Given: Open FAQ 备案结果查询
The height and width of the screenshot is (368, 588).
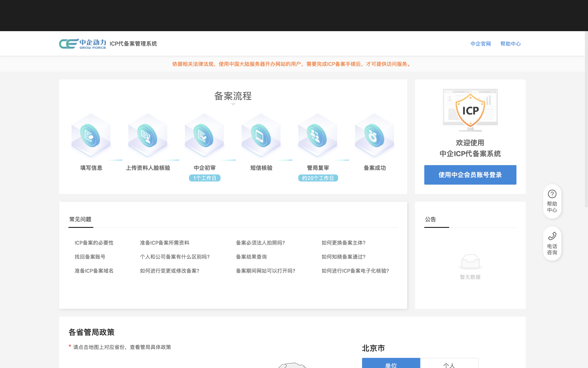Looking at the screenshot, I should [251, 257].
